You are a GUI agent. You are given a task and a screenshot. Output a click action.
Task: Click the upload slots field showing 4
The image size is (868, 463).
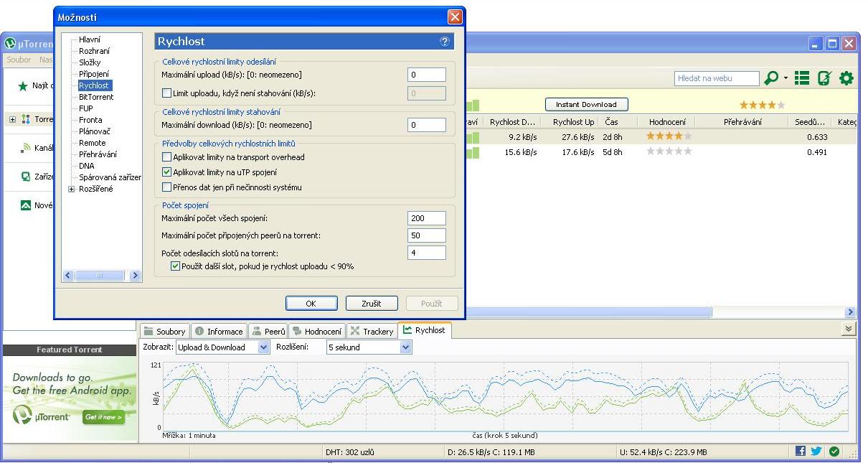pyautogui.click(x=427, y=253)
